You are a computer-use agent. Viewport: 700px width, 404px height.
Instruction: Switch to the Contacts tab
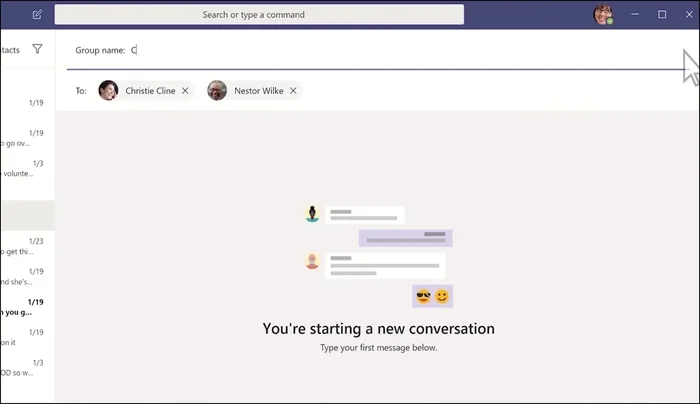pos(10,50)
